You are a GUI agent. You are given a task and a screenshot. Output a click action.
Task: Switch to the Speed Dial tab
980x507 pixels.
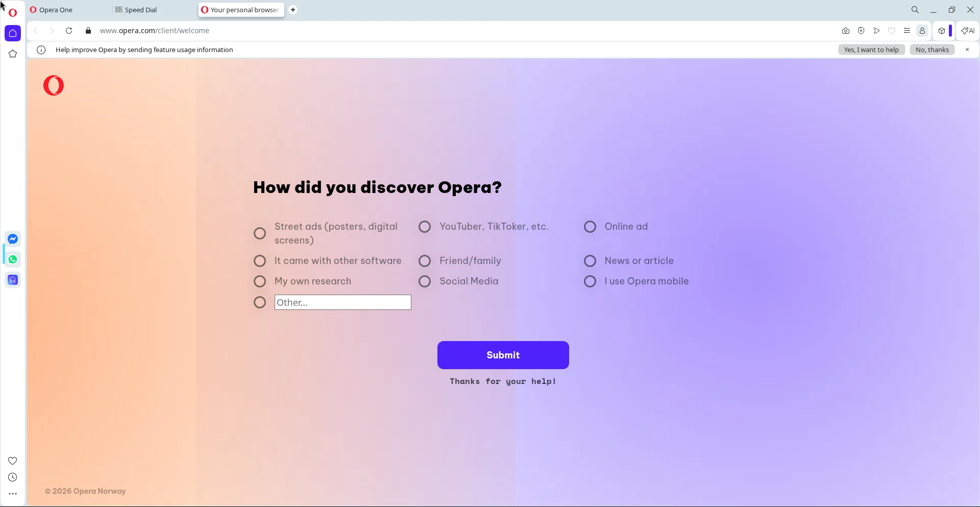tap(140, 10)
